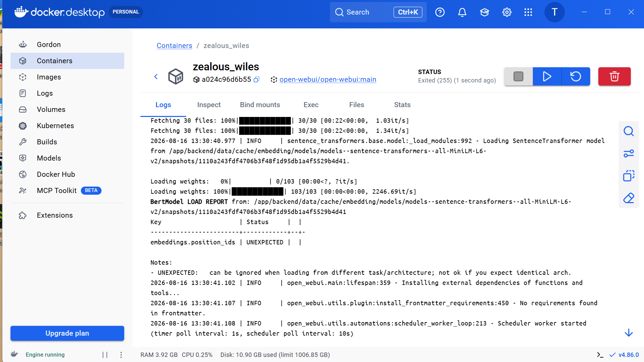Switch to the Stats tab
Viewport: 644px width, 362px height.
coord(402,105)
